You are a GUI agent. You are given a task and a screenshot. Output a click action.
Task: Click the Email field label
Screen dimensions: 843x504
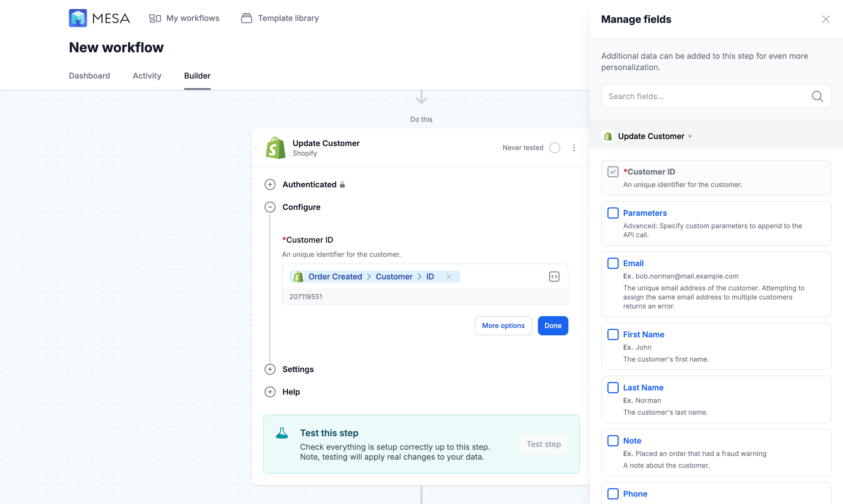633,263
